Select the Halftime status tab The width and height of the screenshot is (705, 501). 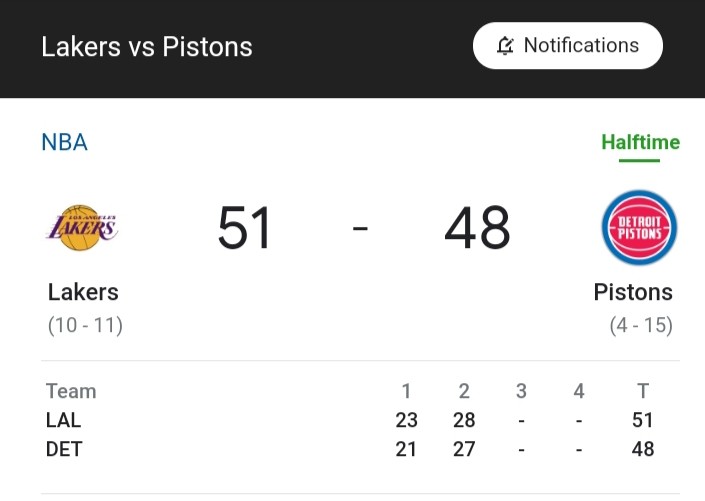pyautogui.click(x=640, y=143)
